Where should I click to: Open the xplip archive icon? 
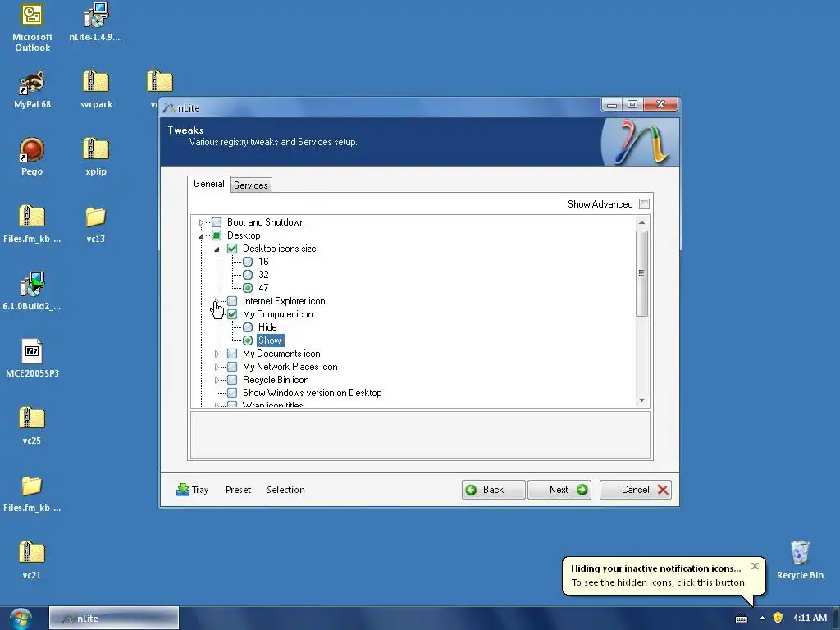[x=96, y=157]
